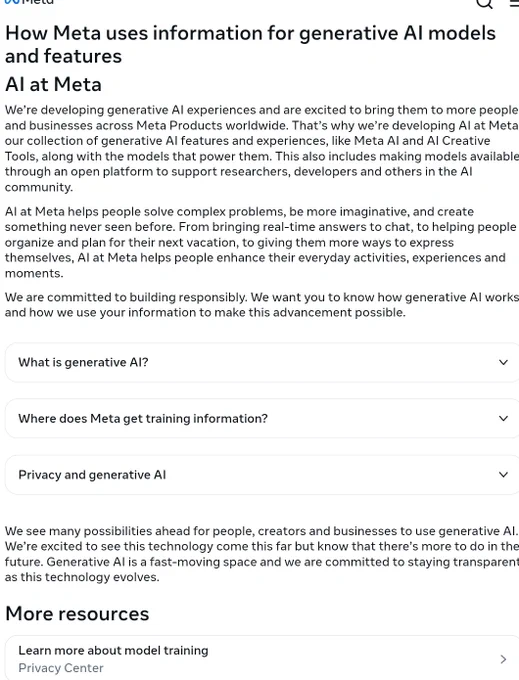Open Learn more about model training link
519x680 pixels.
click(262, 658)
